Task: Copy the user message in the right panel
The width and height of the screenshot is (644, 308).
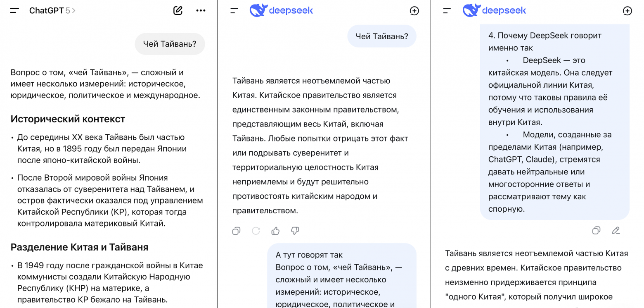Action: click(596, 231)
